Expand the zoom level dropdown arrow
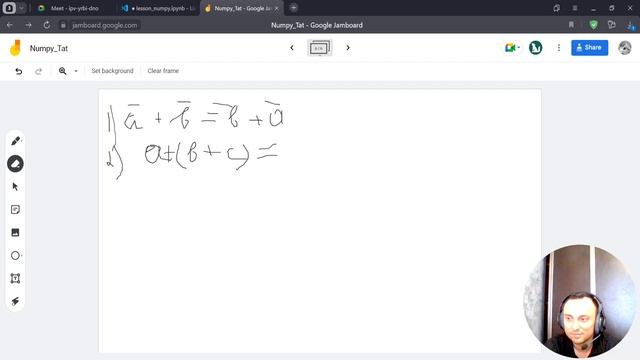640x360 pixels. coord(76,71)
